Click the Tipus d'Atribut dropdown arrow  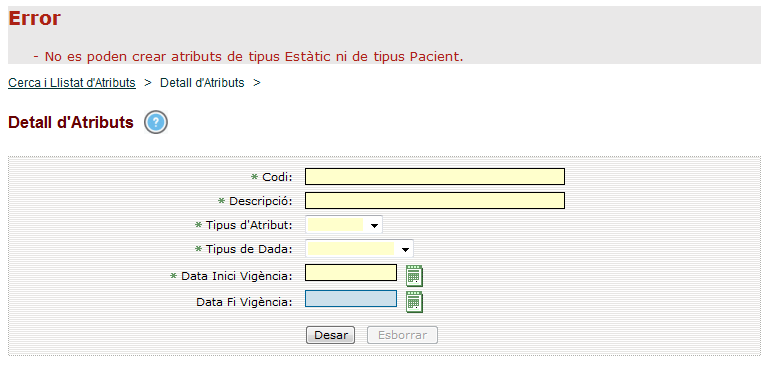coord(375,226)
